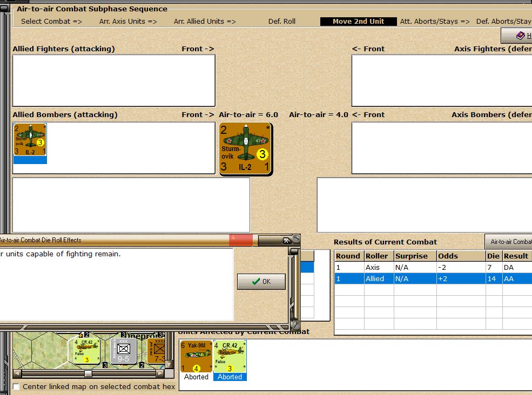Click the Select Combat step
The image size is (532, 395).
[51, 22]
